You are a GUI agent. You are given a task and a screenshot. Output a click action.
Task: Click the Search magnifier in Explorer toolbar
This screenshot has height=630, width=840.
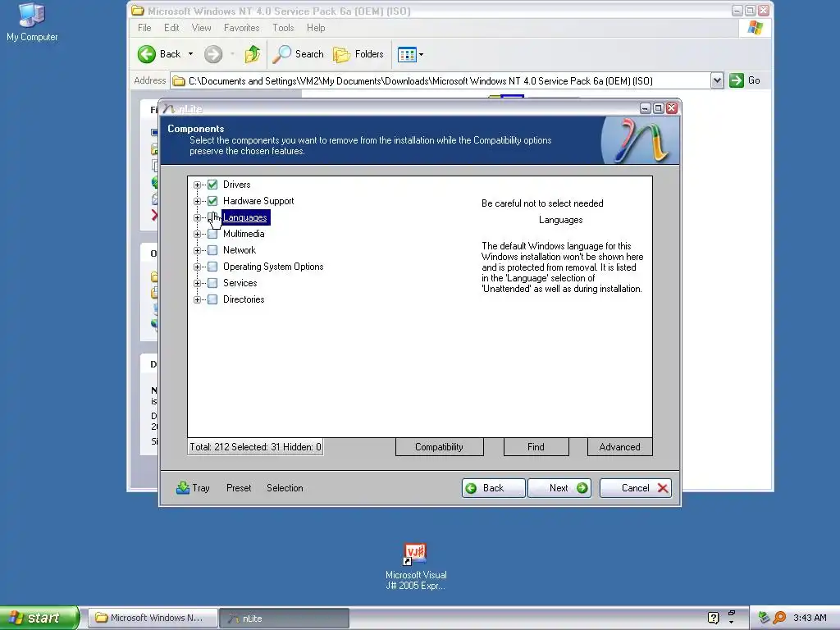[x=282, y=54]
